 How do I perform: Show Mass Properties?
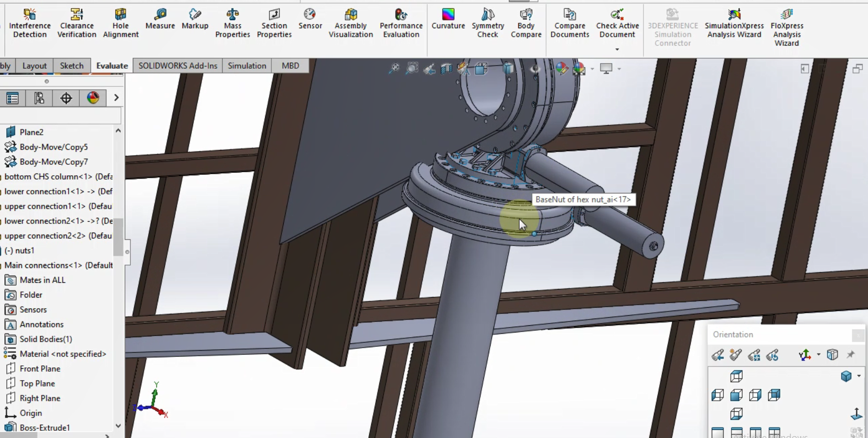[233, 23]
